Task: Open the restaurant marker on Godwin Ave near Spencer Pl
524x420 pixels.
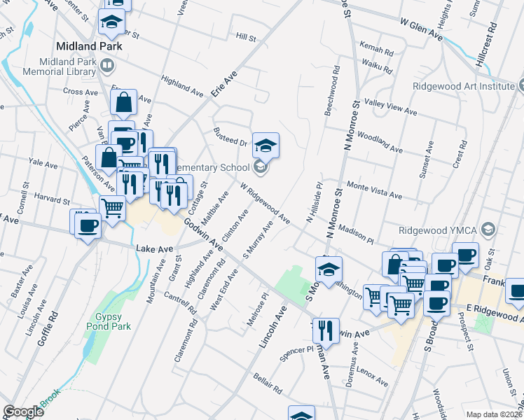Action: pos(326,332)
